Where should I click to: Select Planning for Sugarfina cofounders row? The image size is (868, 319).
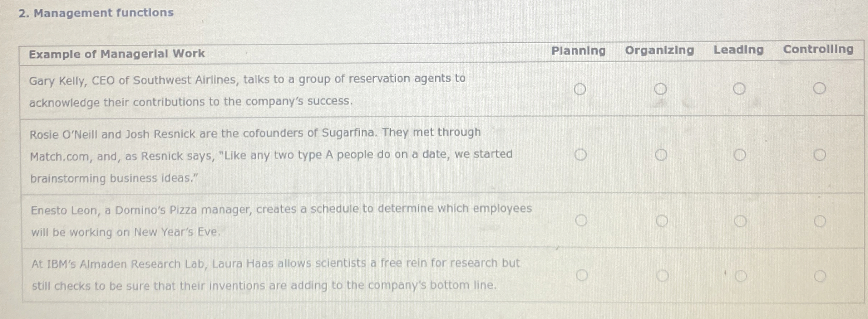pyautogui.click(x=580, y=155)
